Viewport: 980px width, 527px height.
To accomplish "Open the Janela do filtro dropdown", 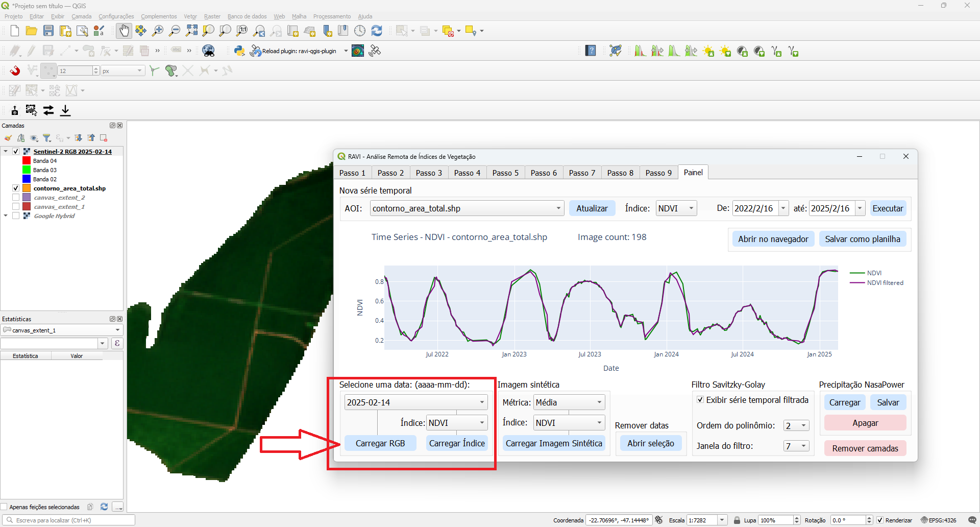I will click(x=796, y=446).
